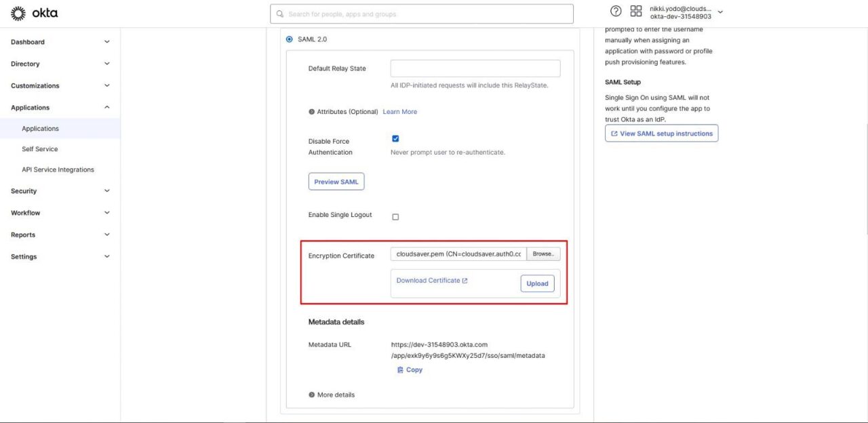Uncheck Disable Force Authentication
The image size is (868, 423).
coord(395,138)
